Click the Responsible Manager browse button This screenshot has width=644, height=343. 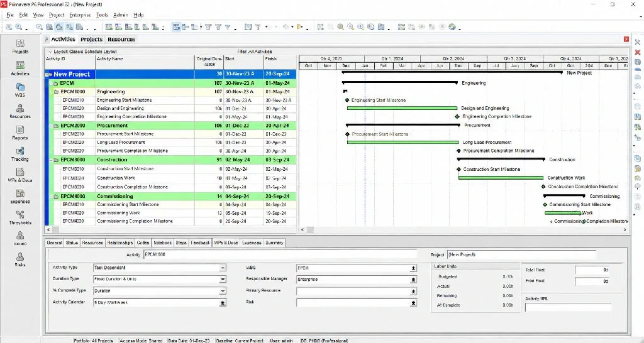tap(413, 280)
